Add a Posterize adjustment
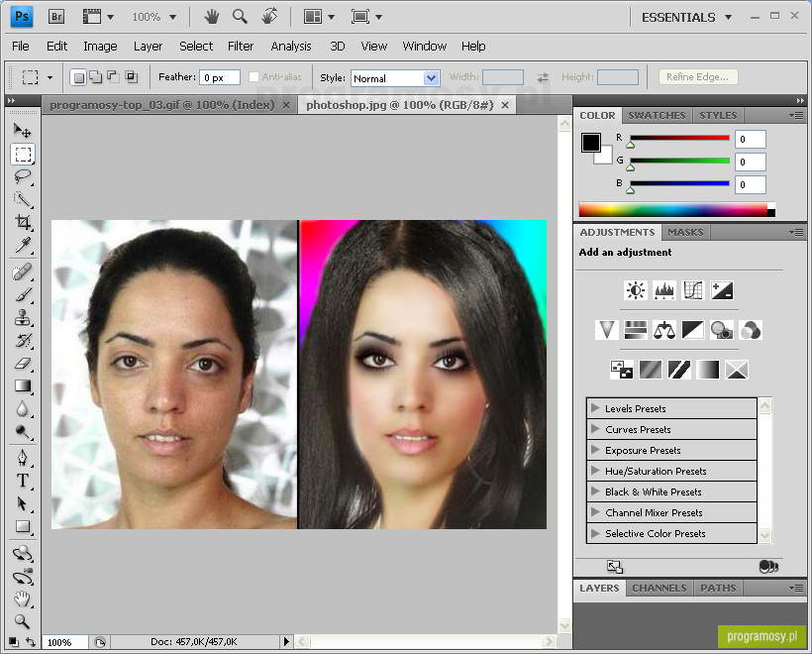The image size is (812, 654). click(x=651, y=370)
